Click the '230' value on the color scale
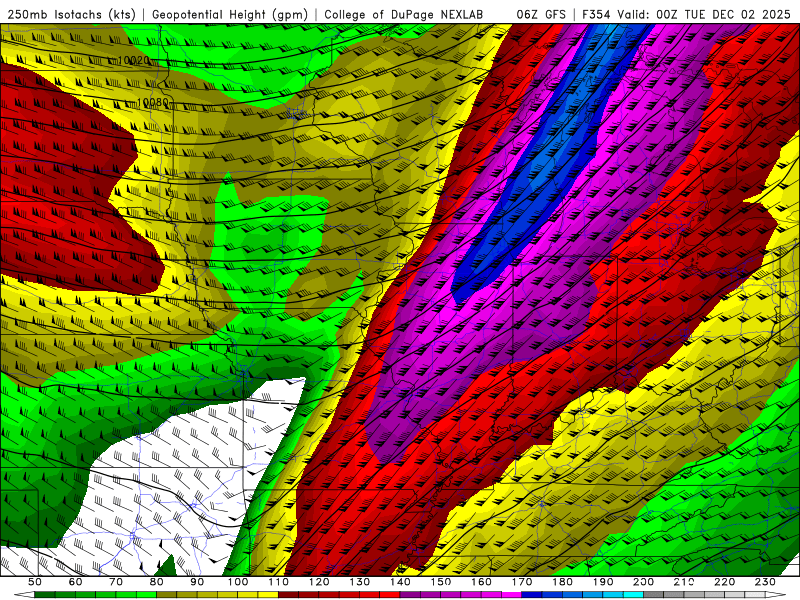The image size is (800, 600). coord(765,582)
